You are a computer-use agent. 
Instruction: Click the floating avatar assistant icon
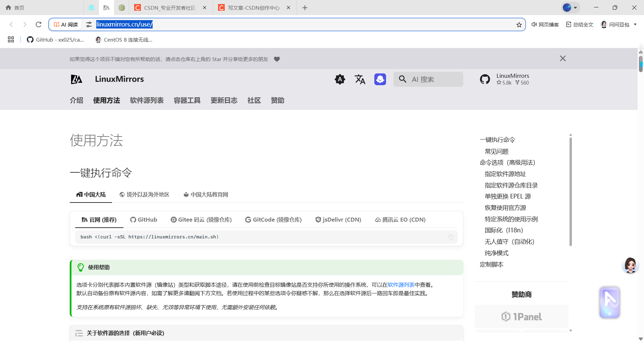pos(630,266)
